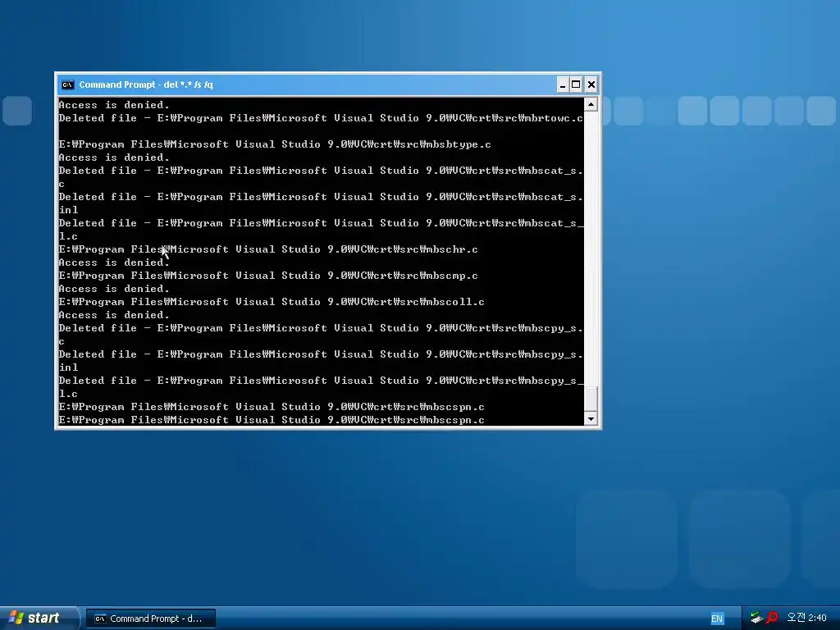Click the red magnifier tray icon

pos(772,618)
